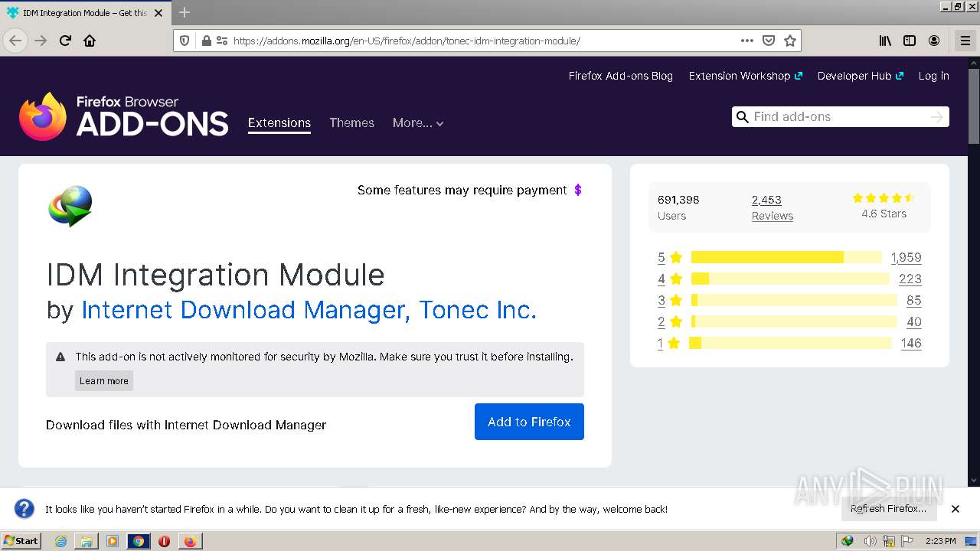The width and height of the screenshot is (980, 551).
Task: Open the site permissions icon in the address bar
Action: point(221,41)
